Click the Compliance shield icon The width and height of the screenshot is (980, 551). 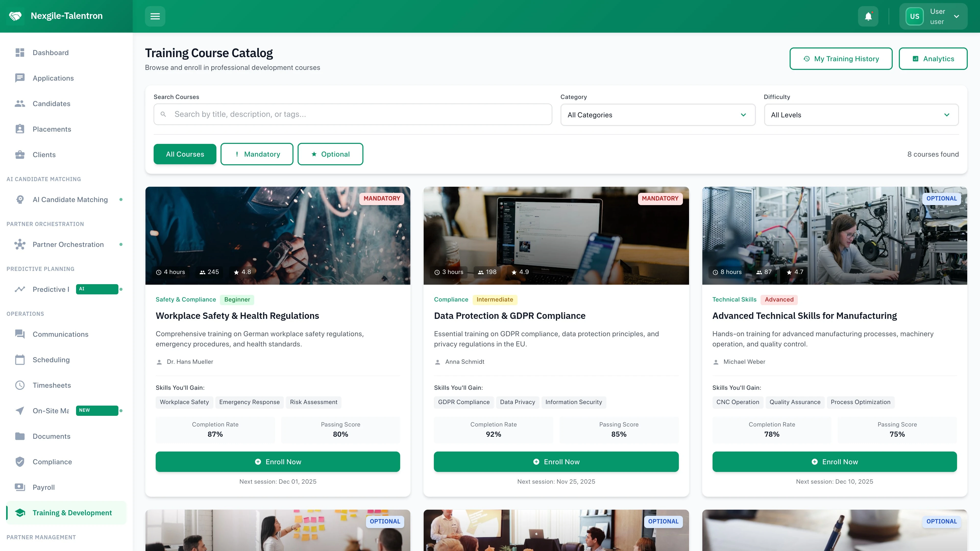tap(19, 462)
